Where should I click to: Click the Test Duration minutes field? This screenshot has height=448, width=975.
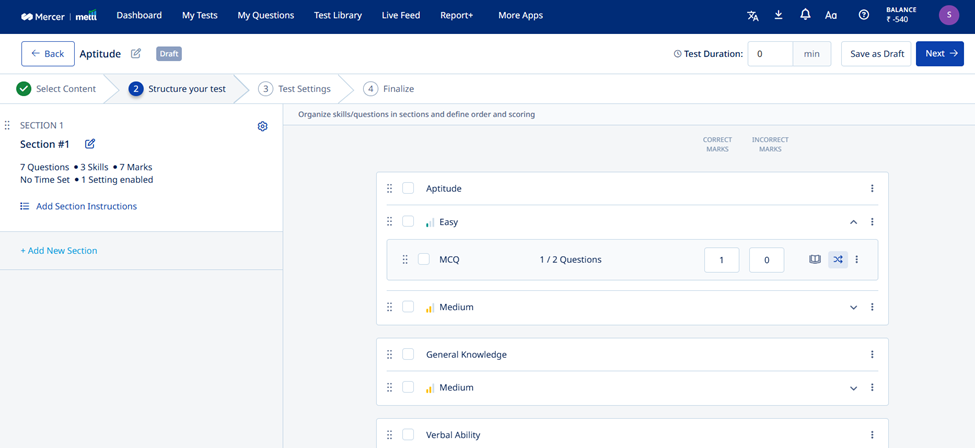tap(770, 54)
